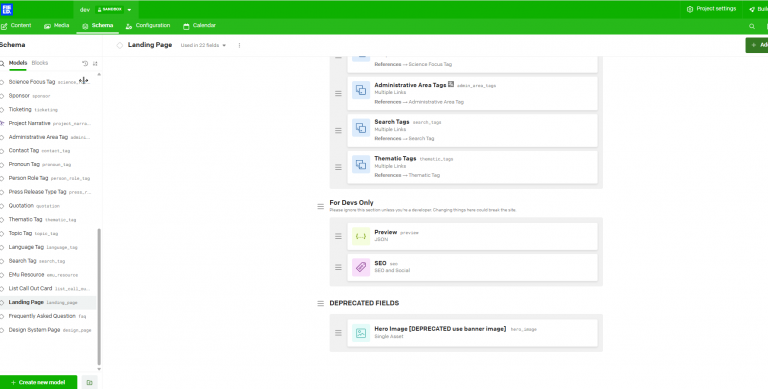The image size is (768, 389).
Task: Open the Landing Page more options menu
Action: coord(240,45)
